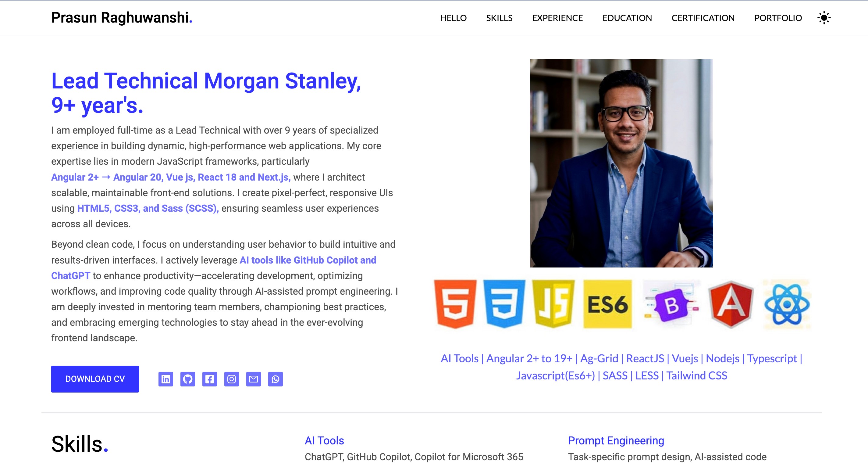Click the DOWNLOAD CV button
Viewport: 868px width, 463px height.
click(x=95, y=379)
